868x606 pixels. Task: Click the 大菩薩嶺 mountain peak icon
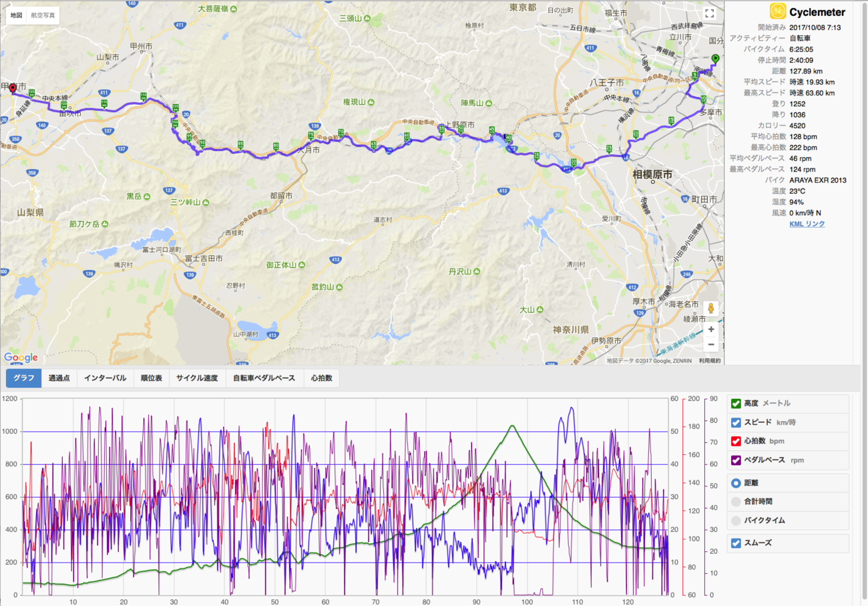click(234, 9)
